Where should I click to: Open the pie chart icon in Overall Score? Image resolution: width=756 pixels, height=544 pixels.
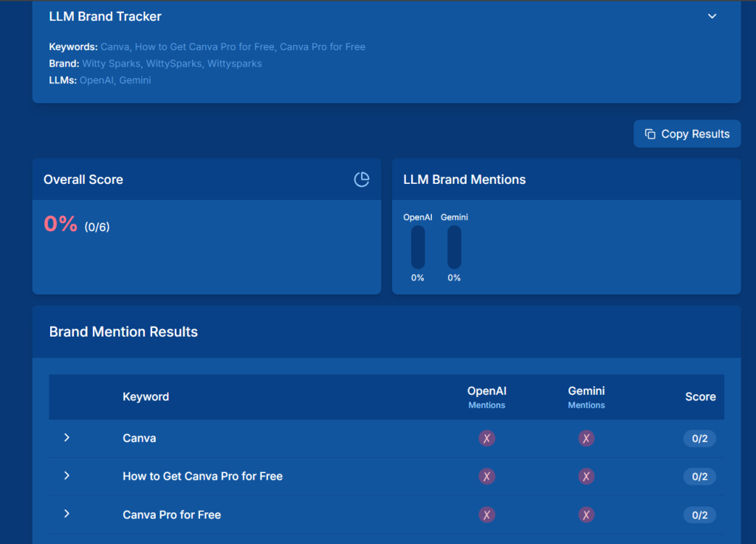362,179
